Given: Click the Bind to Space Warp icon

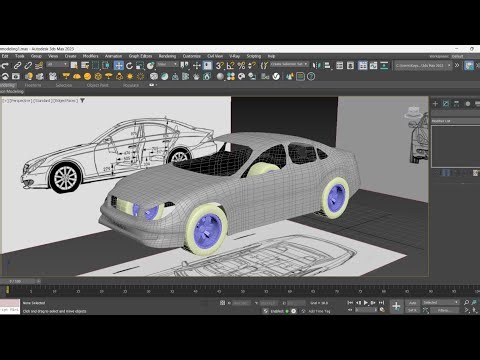Looking at the screenshot, I should [x=39, y=65].
